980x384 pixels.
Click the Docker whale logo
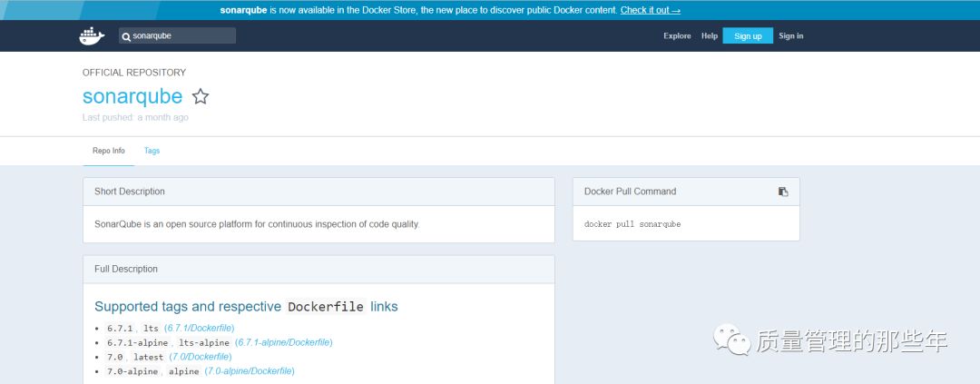point(92,35)
